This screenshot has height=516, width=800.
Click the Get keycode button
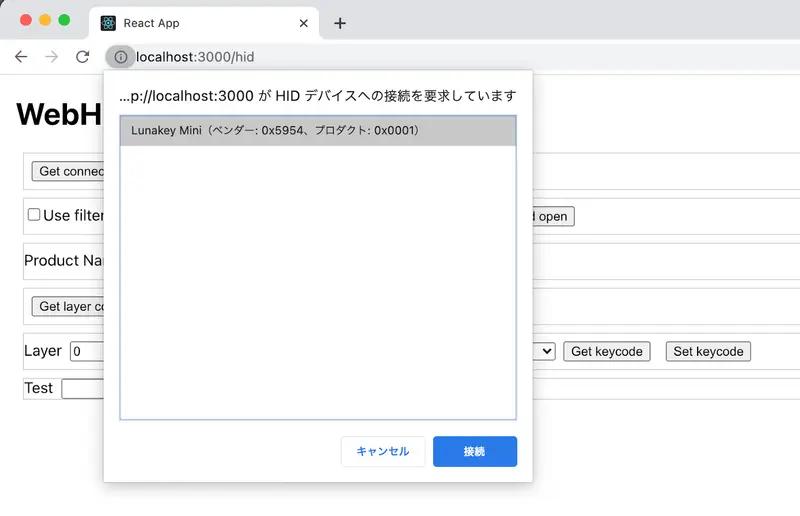607,352
